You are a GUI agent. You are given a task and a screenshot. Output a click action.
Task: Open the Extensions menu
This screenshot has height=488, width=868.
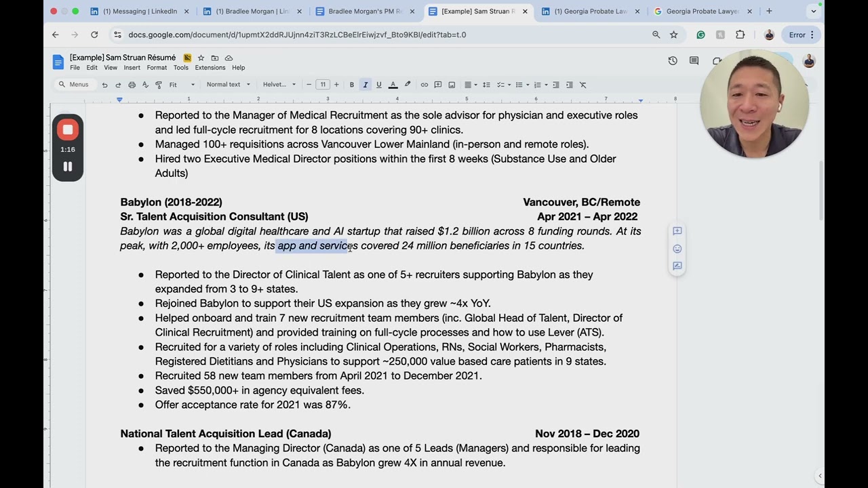210,68
